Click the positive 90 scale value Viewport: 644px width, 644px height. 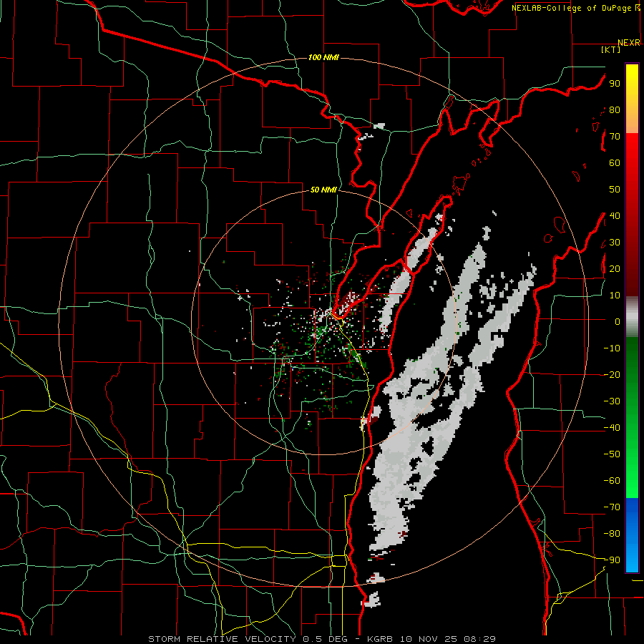615,84
